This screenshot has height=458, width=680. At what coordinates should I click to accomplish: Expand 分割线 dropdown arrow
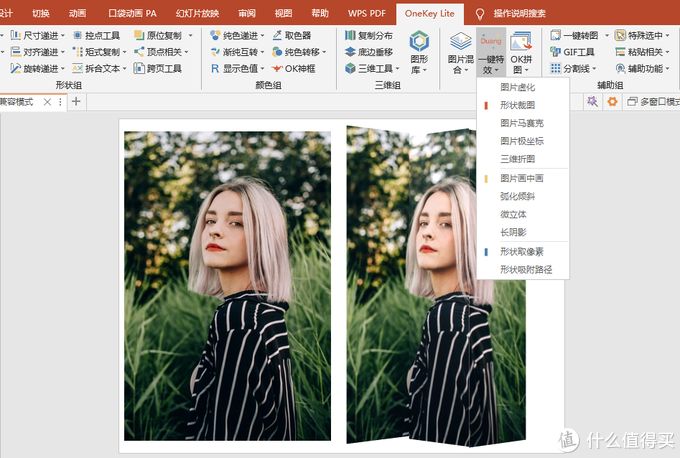(594, 69)
